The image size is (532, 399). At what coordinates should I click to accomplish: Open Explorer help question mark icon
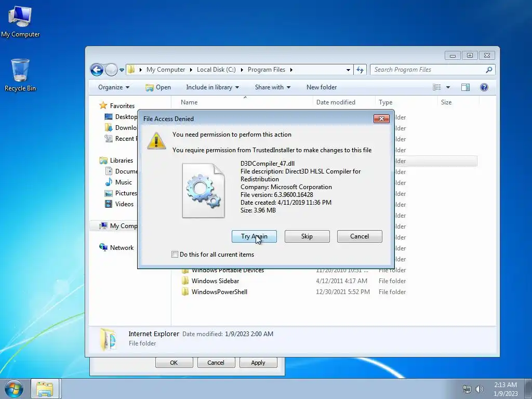(x=484, y=87)
